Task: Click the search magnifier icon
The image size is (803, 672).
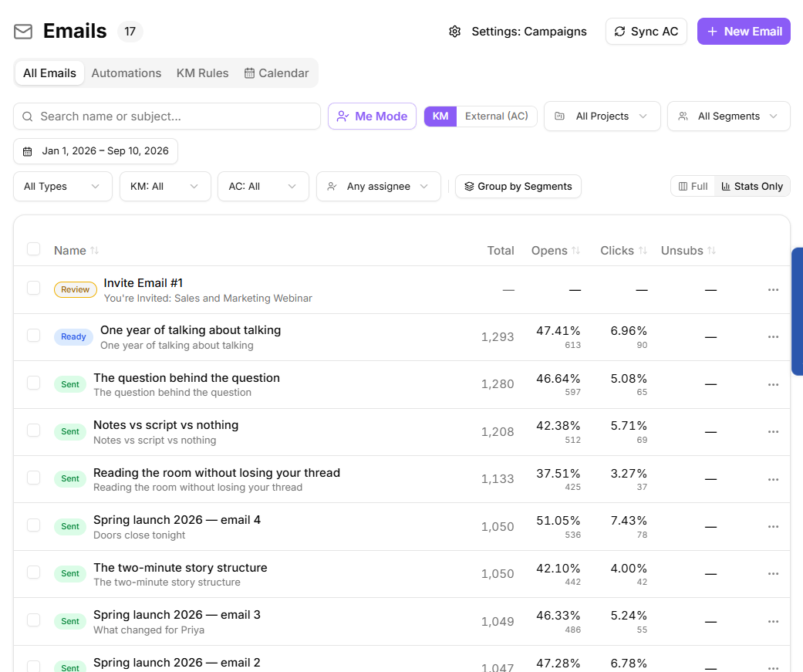Action: [x=28, y=117]
